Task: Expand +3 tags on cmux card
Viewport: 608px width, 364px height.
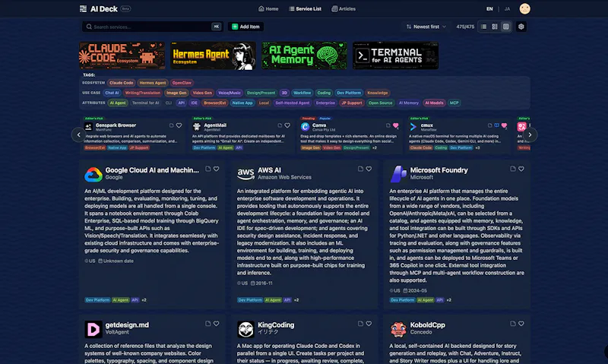Action: (x=477, y=147)
